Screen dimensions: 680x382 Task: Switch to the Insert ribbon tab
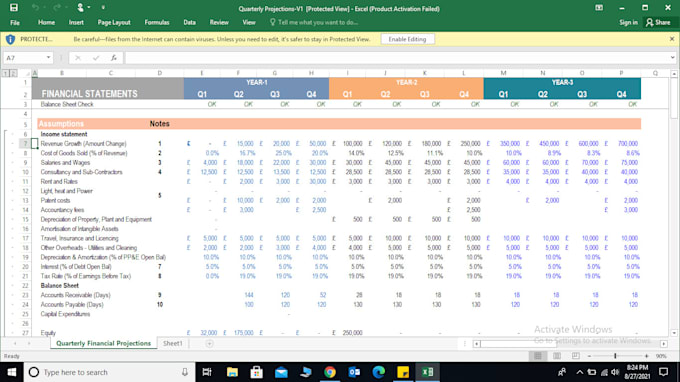[76, 23]
